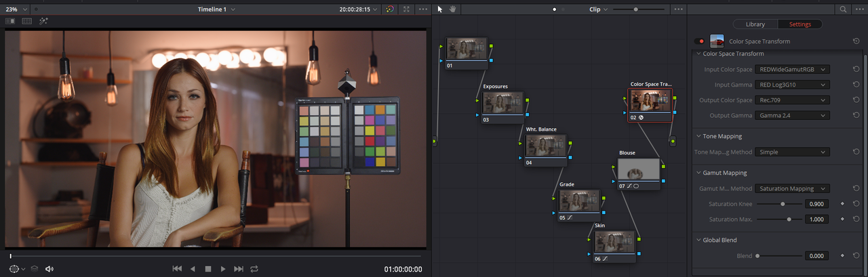Reset the Global Blend value
Viewport: 868px width, 277px height.
[856, 256]
